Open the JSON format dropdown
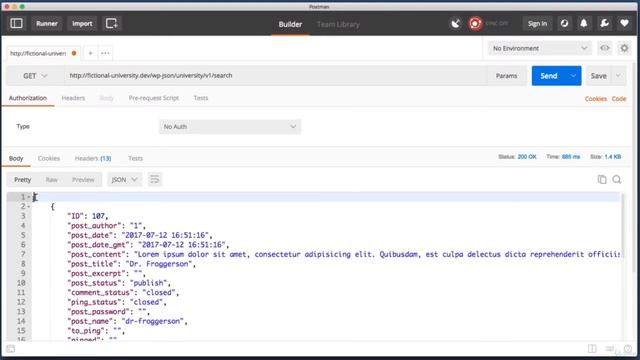This screenshot has height=360, width=640. (x=124, y=180)
